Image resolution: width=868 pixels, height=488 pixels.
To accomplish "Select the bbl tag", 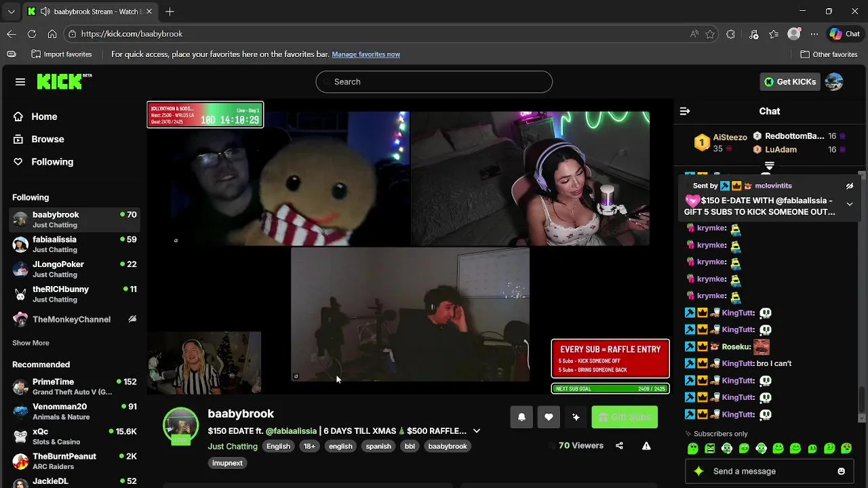I will (410, 447).
